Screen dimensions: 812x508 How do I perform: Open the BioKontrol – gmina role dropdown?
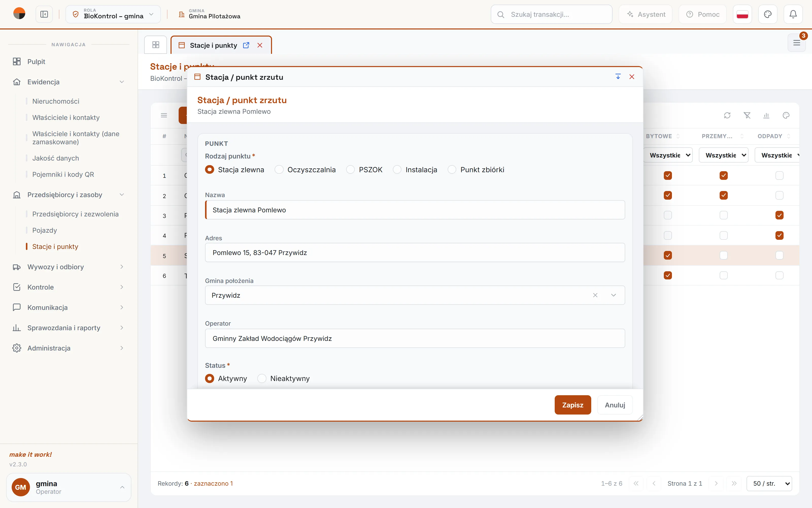113,14
